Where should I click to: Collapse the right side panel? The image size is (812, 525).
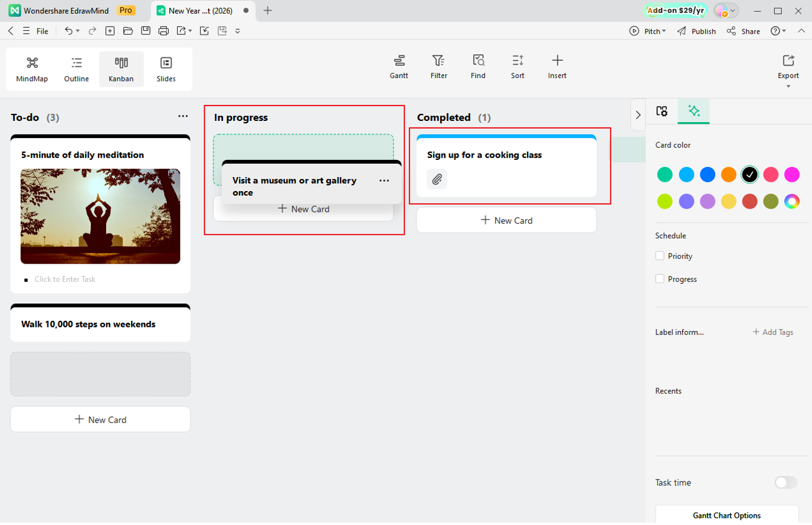pyautogui.click(x=638, y=115)
